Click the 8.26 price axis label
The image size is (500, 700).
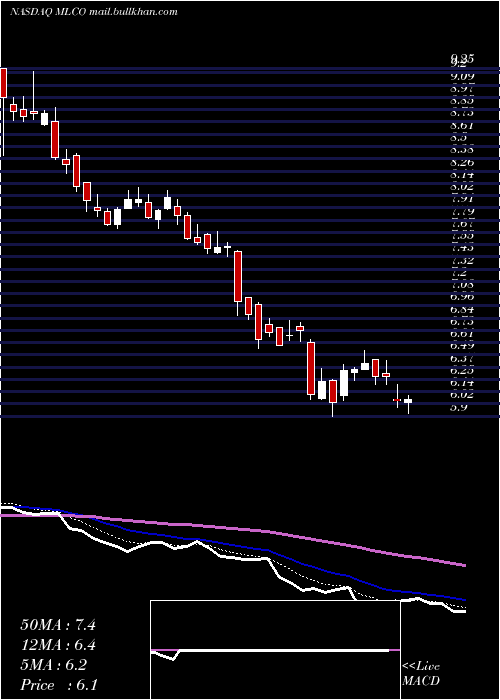(462, 163)
